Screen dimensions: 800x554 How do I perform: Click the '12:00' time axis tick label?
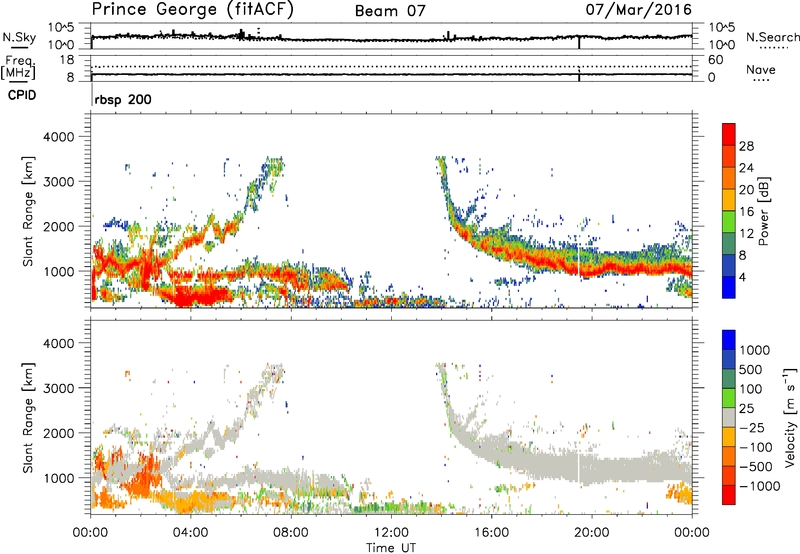tap(391, 533)
